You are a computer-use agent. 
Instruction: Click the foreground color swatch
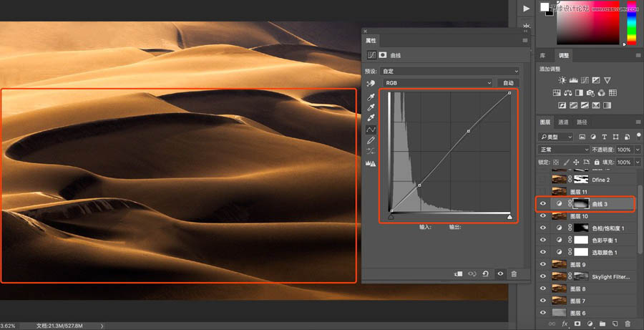pyautogui.click(x=545, y=7)
